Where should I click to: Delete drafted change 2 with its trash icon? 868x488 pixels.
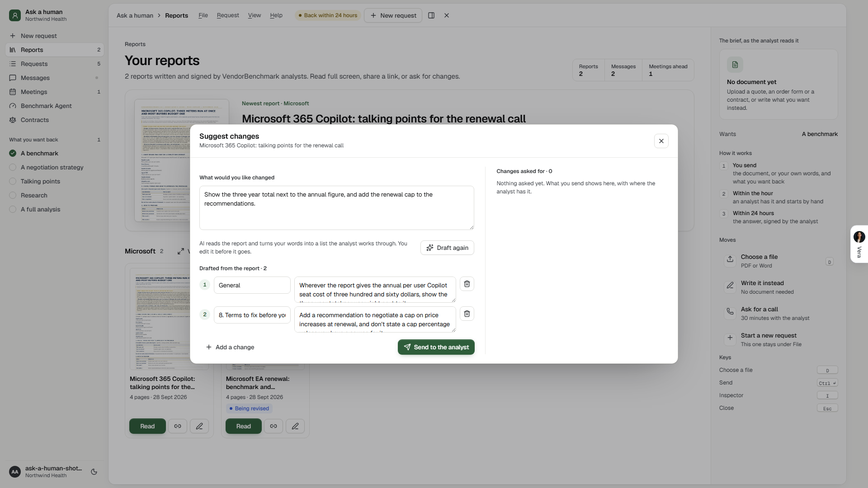[x=467, y=314]
